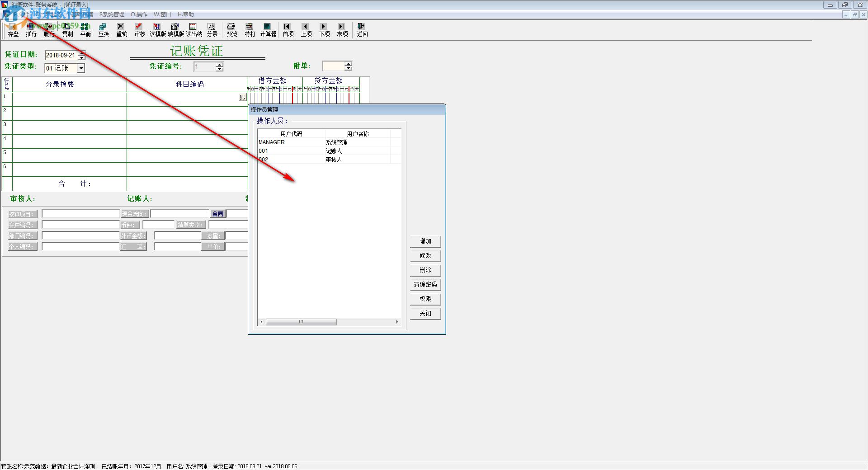Click the 增加 button in operator dialog

coord(425,241)
